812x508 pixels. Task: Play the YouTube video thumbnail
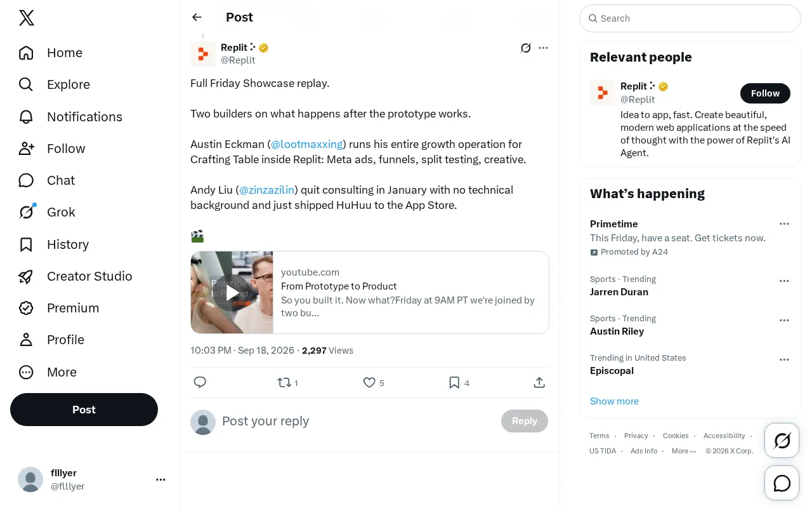point(232,292)
